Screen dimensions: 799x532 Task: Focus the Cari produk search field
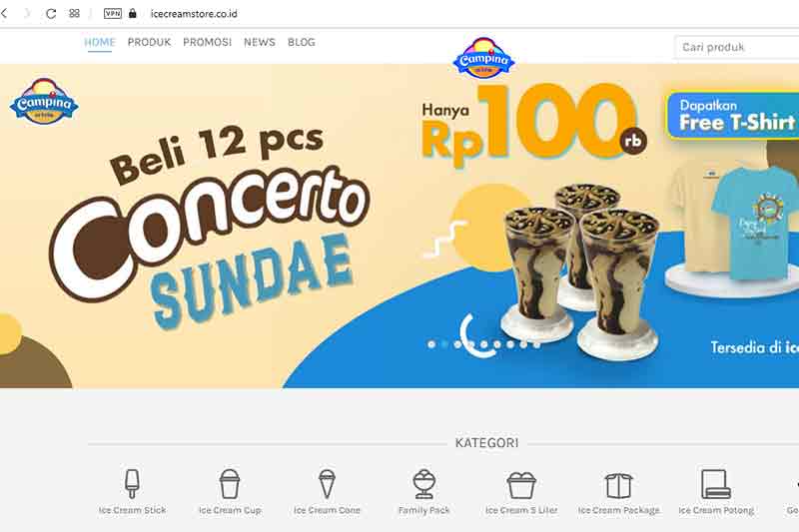[737, 47]
